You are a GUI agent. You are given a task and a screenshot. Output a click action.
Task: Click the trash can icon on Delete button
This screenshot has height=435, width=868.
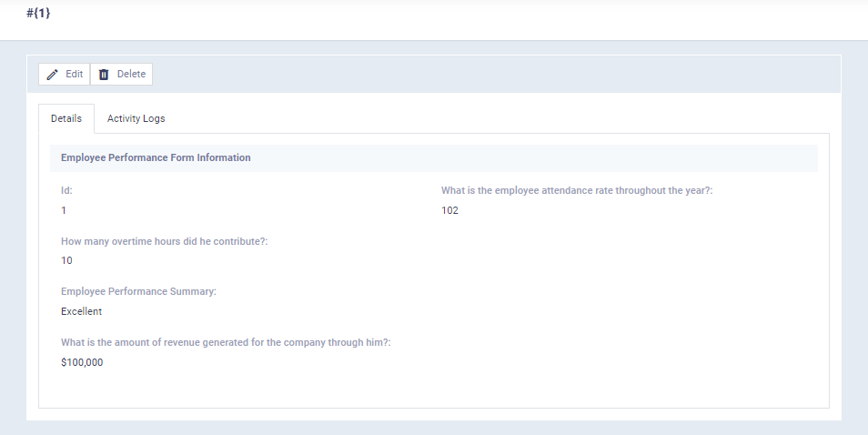pyautogui.click(x=104, y=75)
